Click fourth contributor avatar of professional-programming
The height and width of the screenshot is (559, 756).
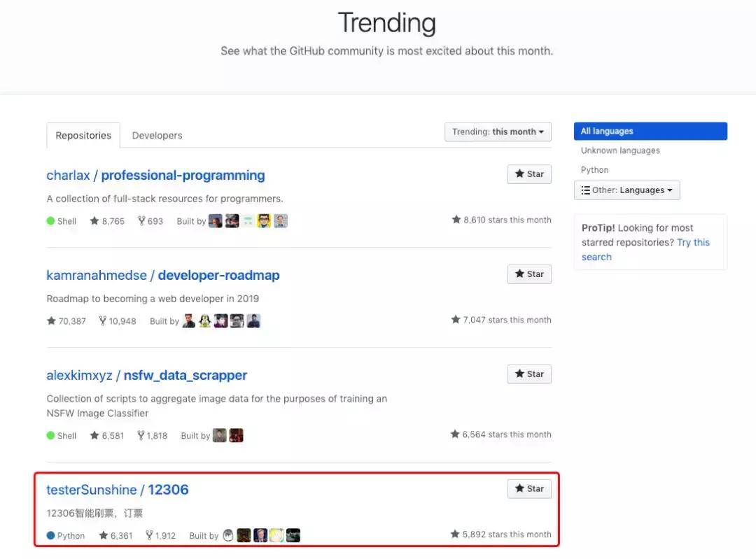point(264,221)
